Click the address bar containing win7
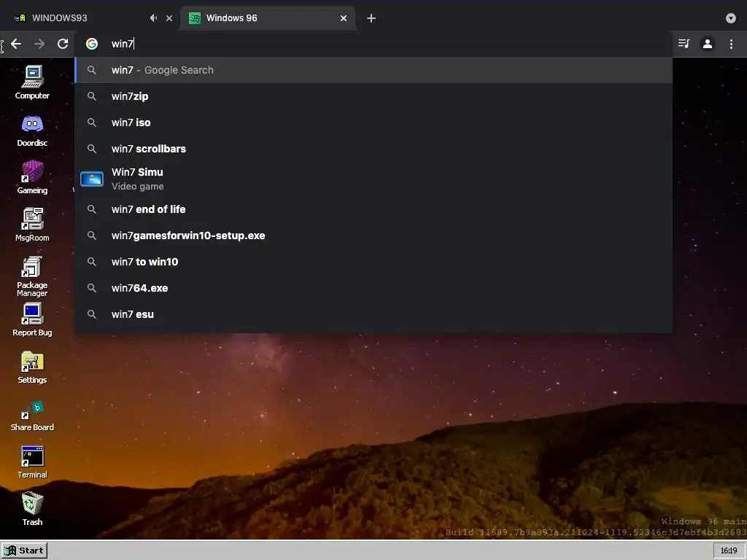 pyautogui.click(x=373, y=44)
